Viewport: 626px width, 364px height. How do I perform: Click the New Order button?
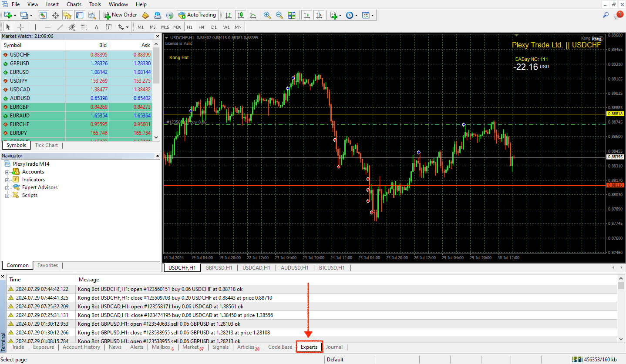[x=120, y=15]
